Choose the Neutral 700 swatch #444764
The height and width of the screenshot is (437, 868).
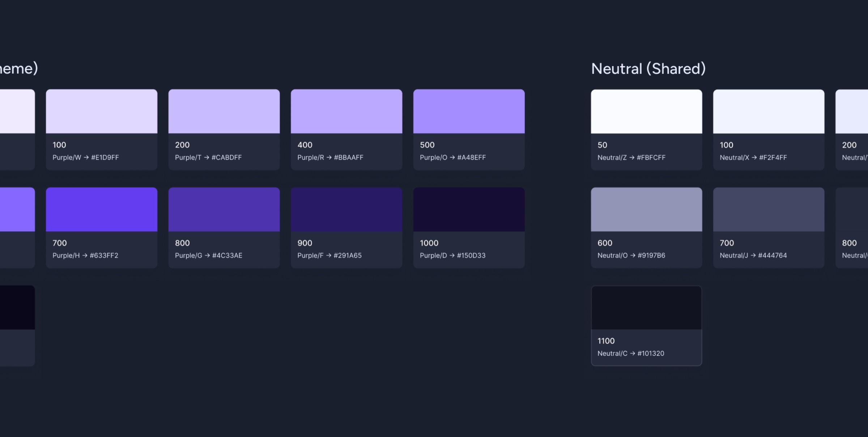(x=769, y=209)
